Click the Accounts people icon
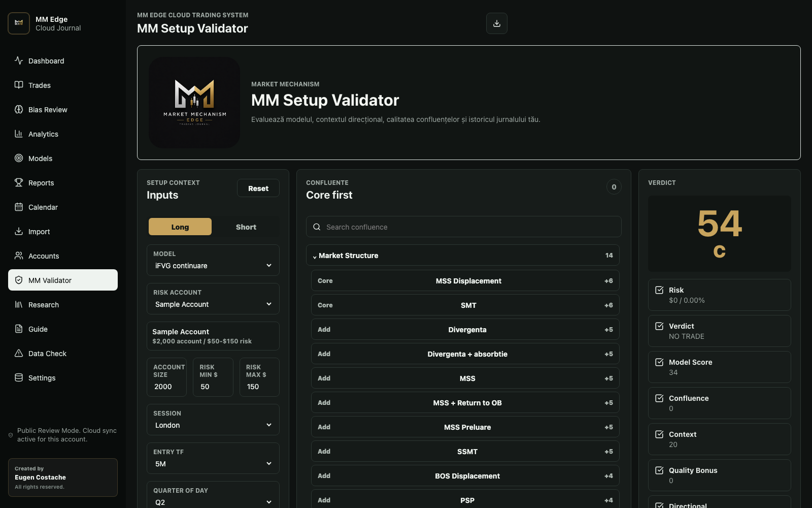 [19, 256]
